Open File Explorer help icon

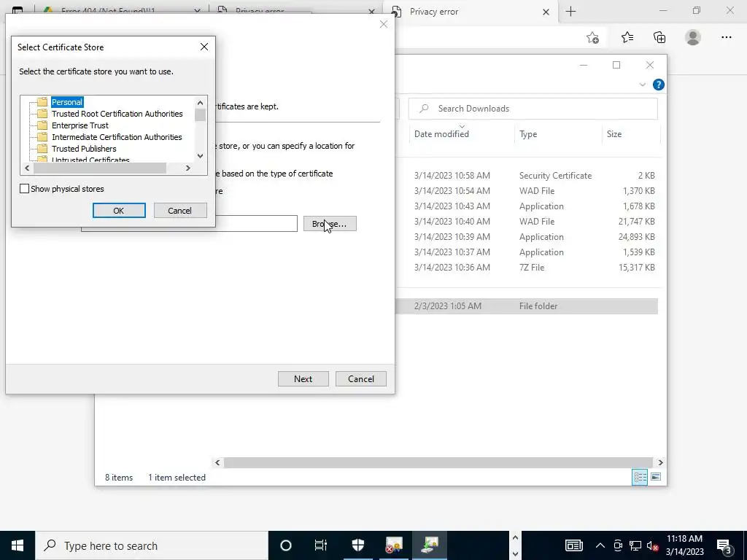tap(659, 85)
